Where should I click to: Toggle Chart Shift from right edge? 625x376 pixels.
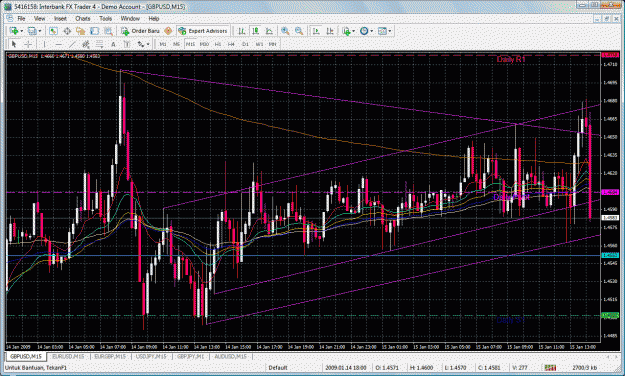coord(330,31)
